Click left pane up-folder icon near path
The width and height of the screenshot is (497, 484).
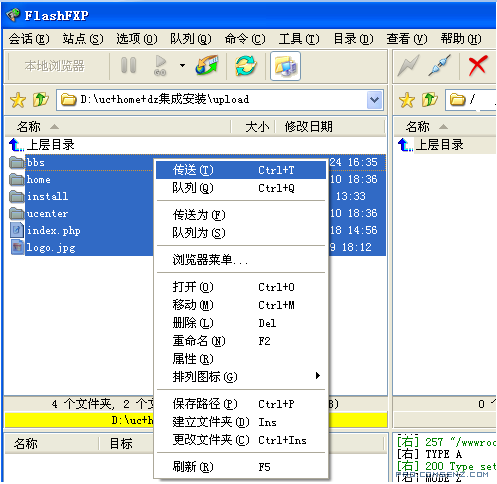[41, 99]
